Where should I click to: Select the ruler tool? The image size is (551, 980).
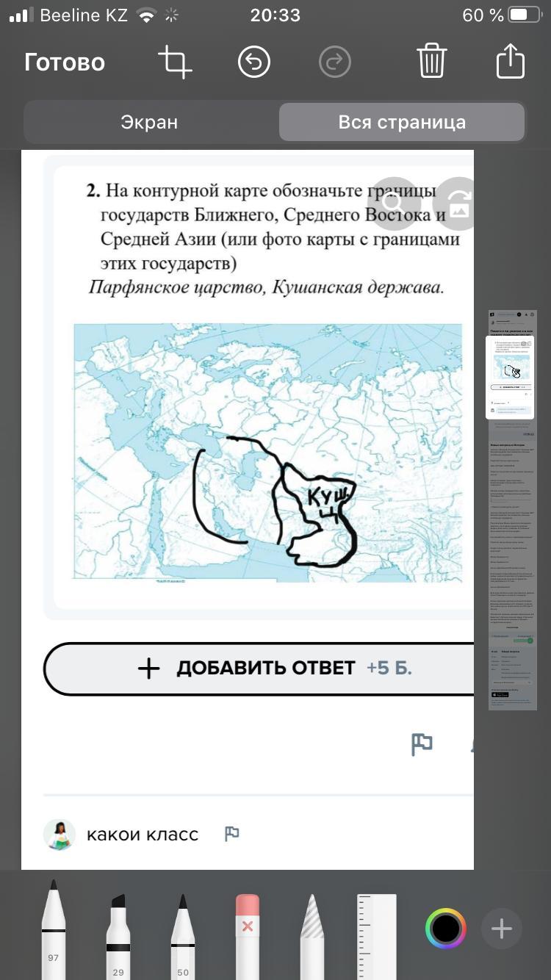377,936
